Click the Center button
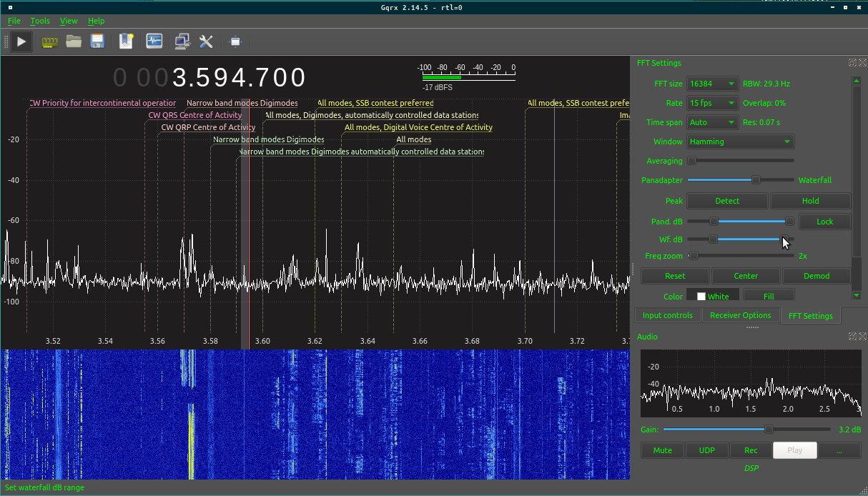Screen dimensions: 868x496 pos(746,276)
